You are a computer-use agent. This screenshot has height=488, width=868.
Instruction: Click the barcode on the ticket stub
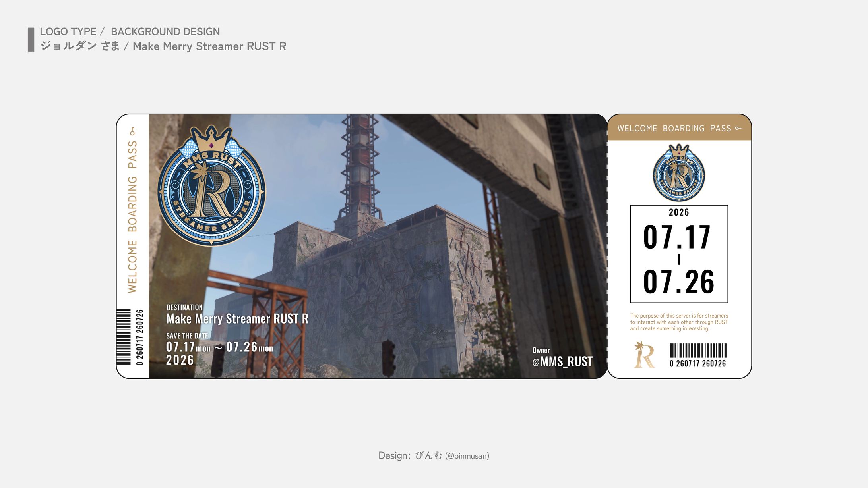pyautogui.click(x=698, y=351)
